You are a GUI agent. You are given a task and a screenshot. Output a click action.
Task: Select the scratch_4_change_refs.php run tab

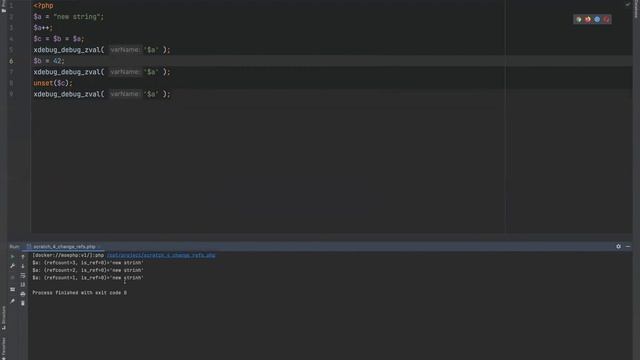pos(63,247)
